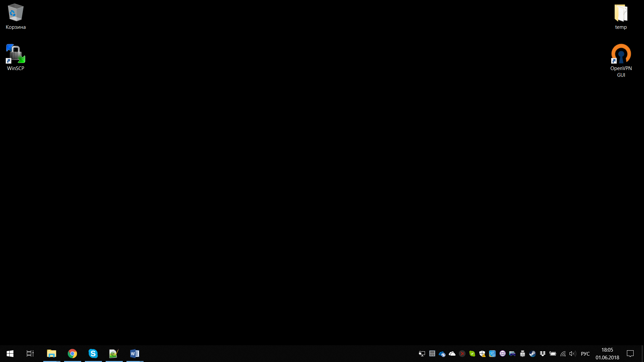Open Windows Defender security warning in tray
The image size is (644, 362).
pos(482,354)
